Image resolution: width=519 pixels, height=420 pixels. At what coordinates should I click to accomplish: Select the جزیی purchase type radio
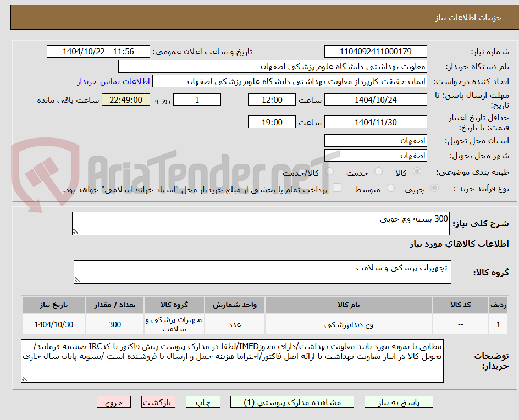click(x=434, y=188)
